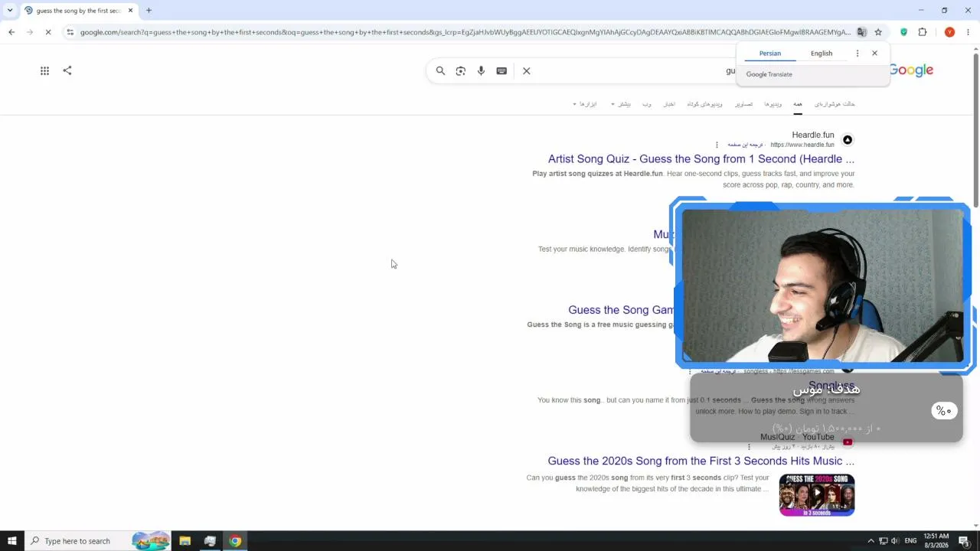Open 'Guess the 2020s Song' video result

click(701, 461)
